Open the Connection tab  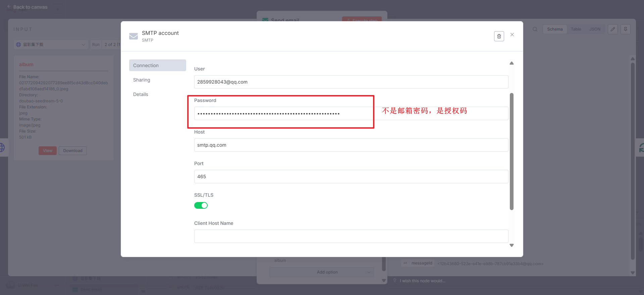158,65
